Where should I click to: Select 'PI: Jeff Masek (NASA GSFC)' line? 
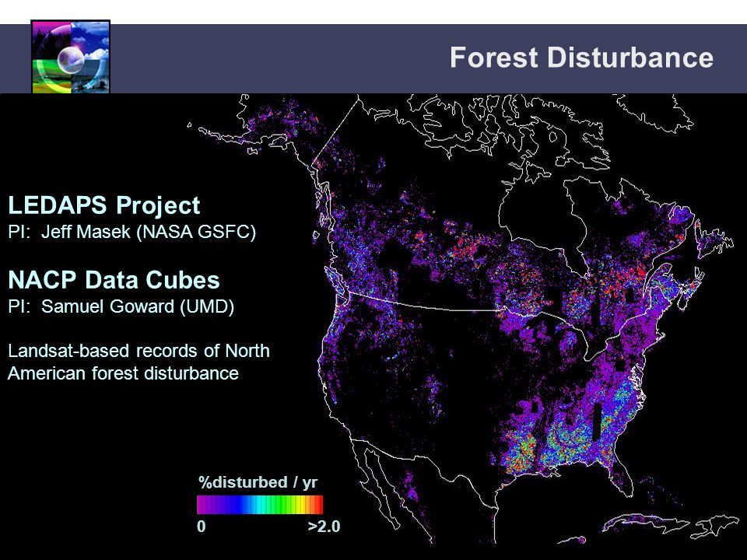pyautogui.click(x=132, y=232)
